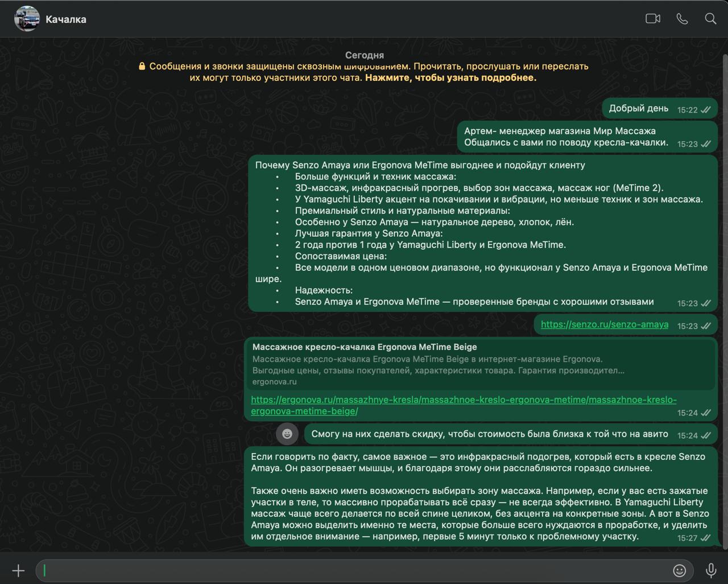Click the 'Сопоставимая цена:' line
The width and height of the screenshot is (728, 584).
coord(341,256)
